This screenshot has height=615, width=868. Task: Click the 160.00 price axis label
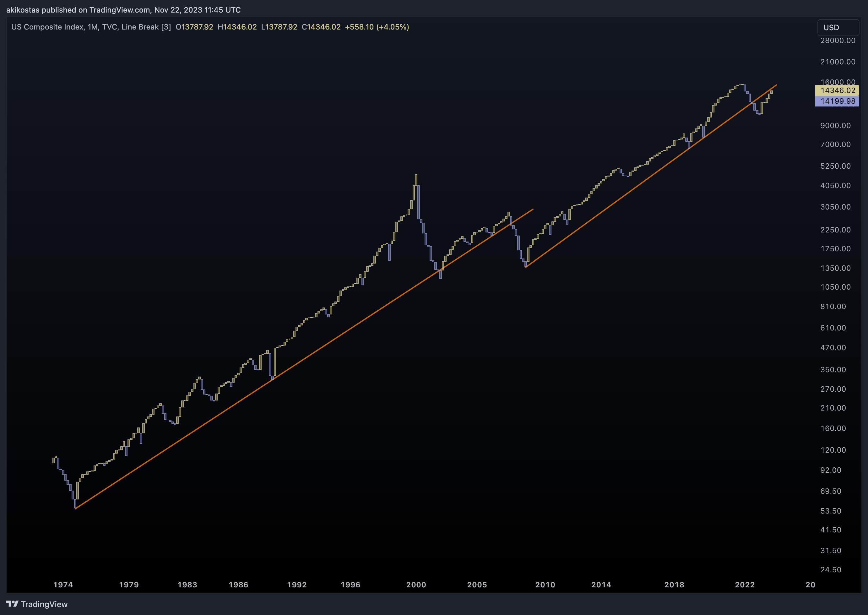[833, 428]
